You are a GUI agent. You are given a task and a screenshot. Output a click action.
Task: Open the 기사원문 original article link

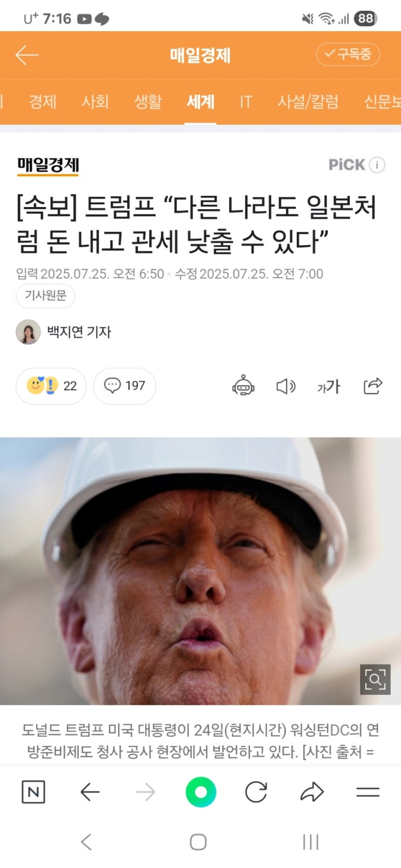point(45,295)
